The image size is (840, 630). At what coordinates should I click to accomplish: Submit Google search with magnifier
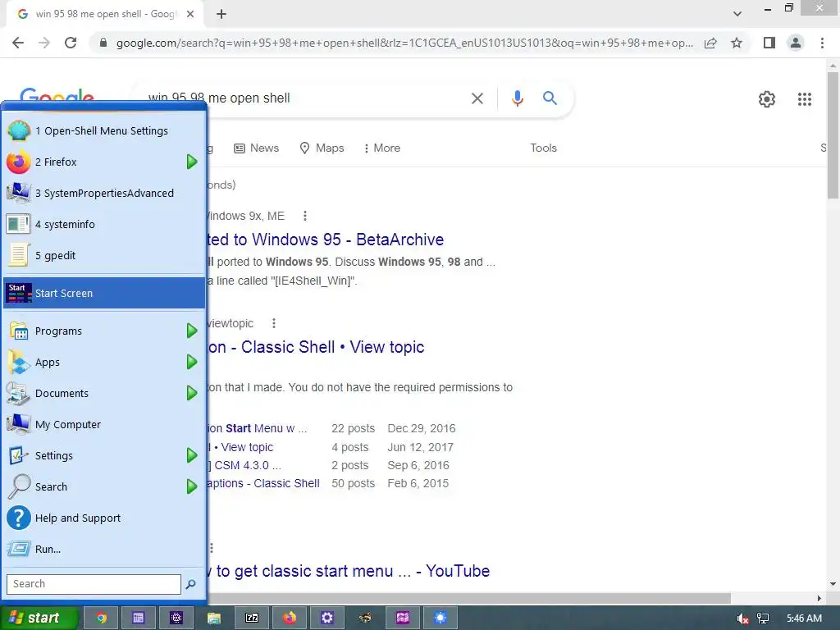550,98
